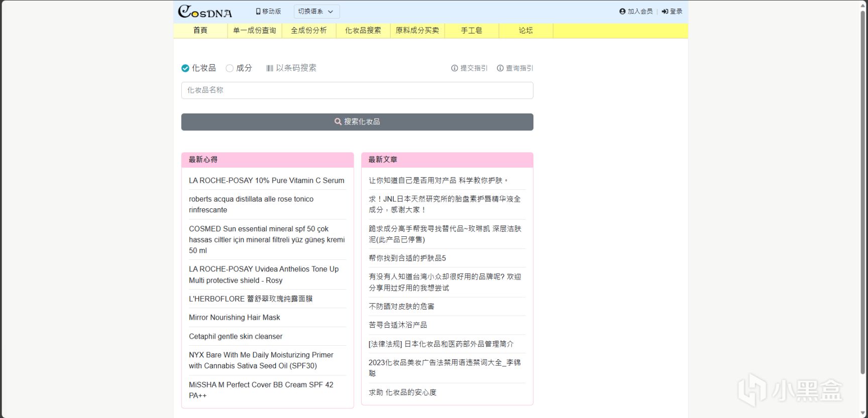
Task: Open NYX Bare With Me Primer entry
Action: (x=261, y=360)
